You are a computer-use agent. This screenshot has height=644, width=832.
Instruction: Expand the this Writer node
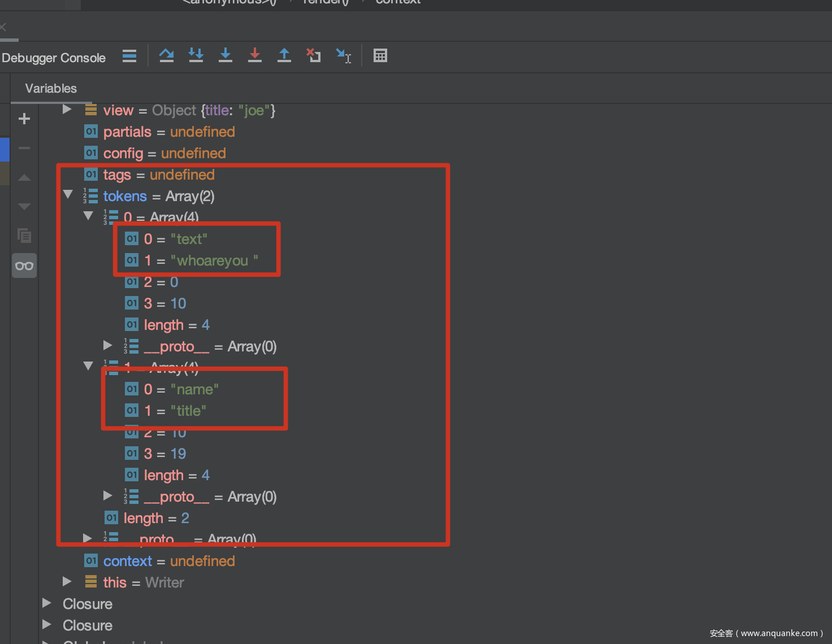click(67, 581)
